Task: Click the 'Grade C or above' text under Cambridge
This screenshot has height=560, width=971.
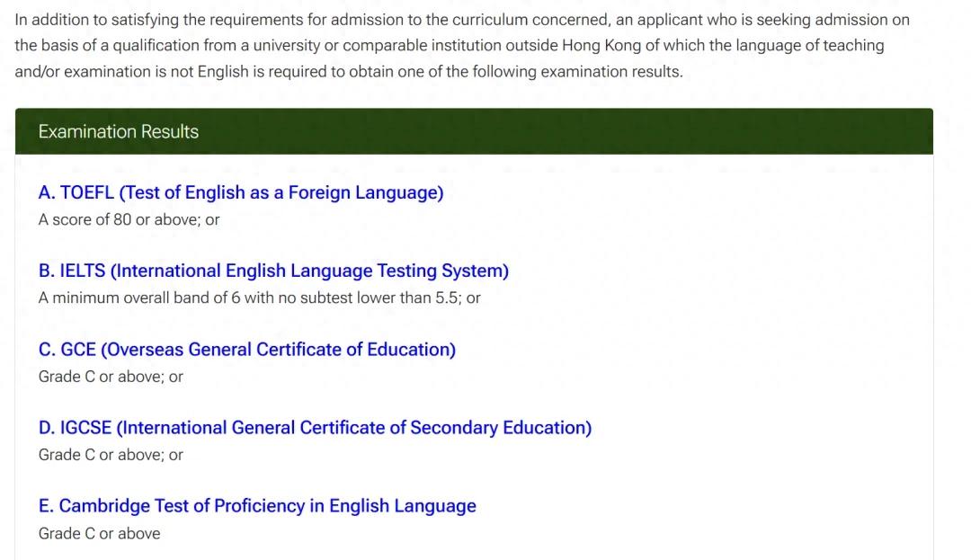Action: (x=99, y=533)
